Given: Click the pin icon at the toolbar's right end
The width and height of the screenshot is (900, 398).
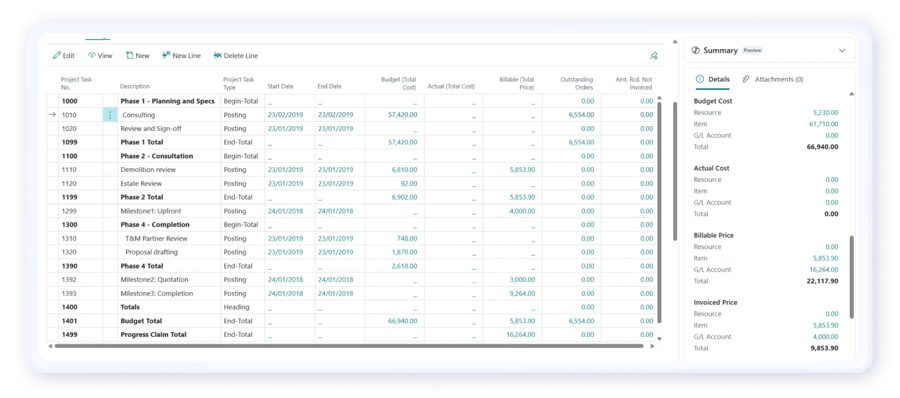Looking at the screenshot, I should pos(653,56).
